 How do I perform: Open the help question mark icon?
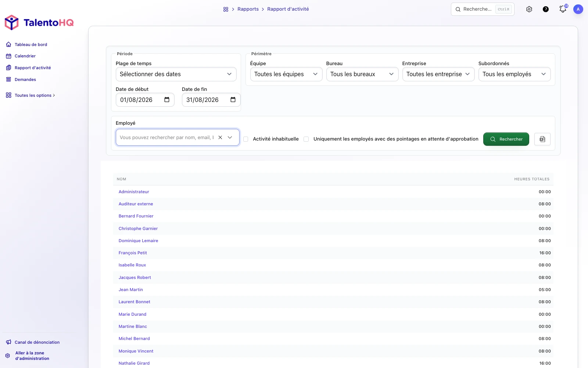tap(546, 9)
